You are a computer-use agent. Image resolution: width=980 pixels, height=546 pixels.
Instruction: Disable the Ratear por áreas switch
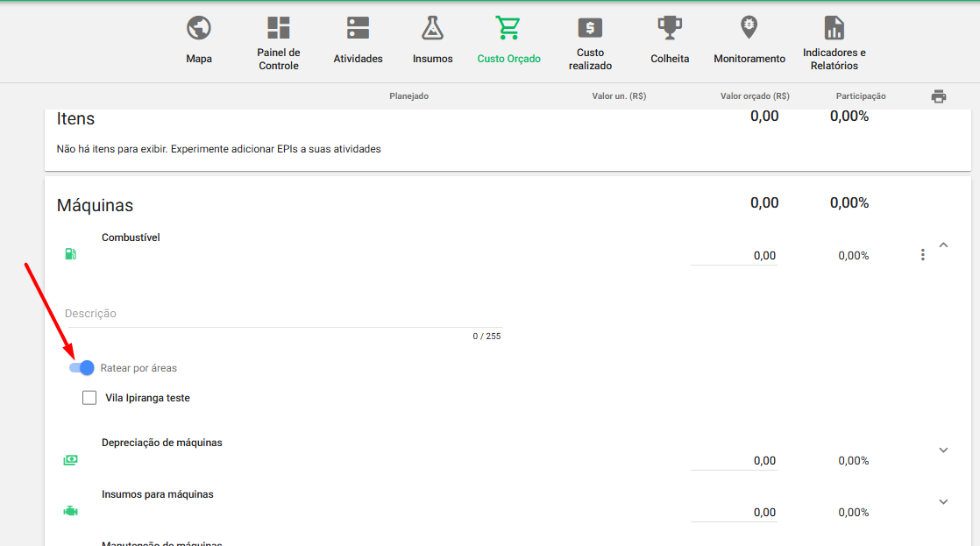[x=82, y=368]
